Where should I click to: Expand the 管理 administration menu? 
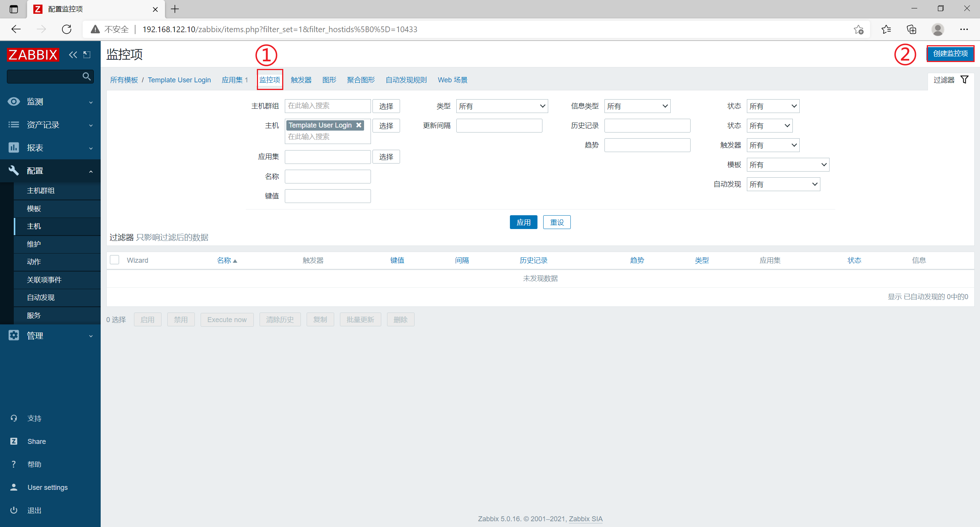coord(50,336)
